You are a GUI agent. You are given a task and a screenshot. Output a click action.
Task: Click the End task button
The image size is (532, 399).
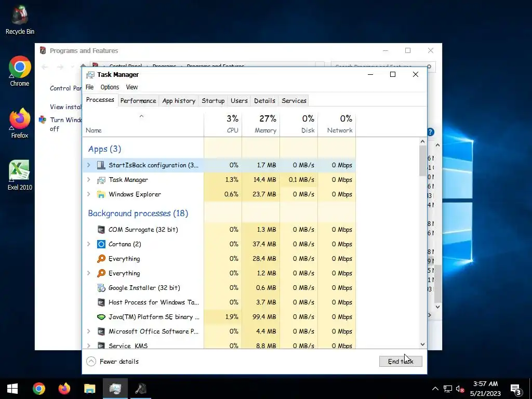(401, 362)
